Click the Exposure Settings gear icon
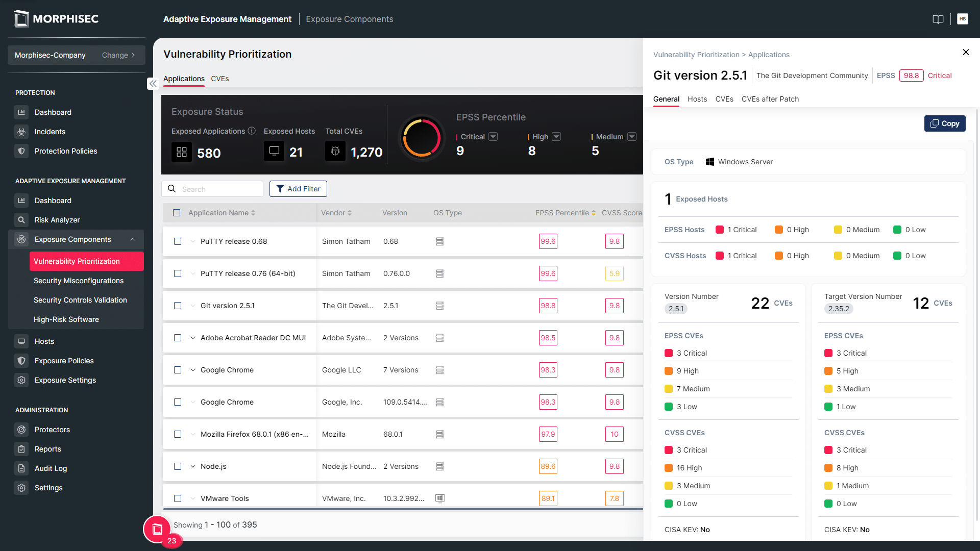The height and width of the screenshot is (551, 980). pos(21,380)
